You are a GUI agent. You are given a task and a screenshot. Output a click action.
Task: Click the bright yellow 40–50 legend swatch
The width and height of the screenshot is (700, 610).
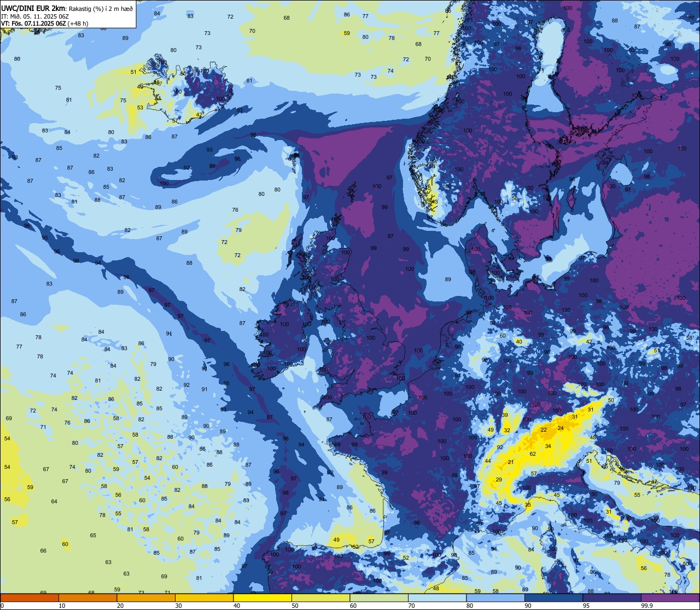pos(262,597)
